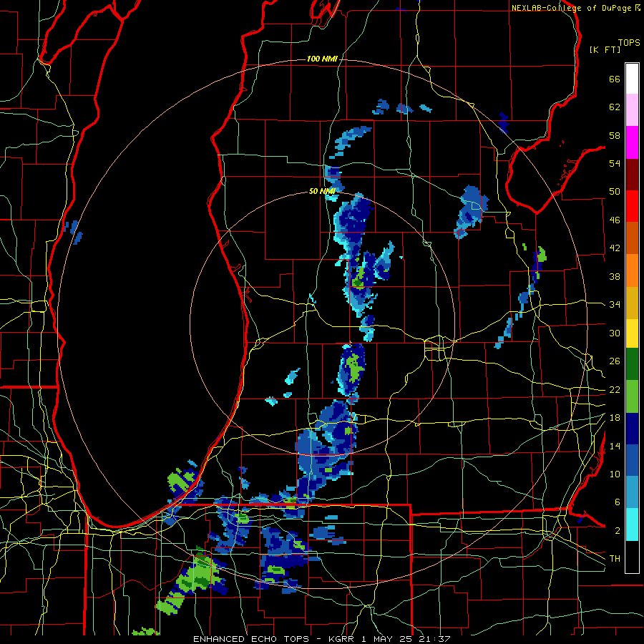Screen dimensions: 644x644
Task: Click the legend value 50
Action: pos(615,191)
